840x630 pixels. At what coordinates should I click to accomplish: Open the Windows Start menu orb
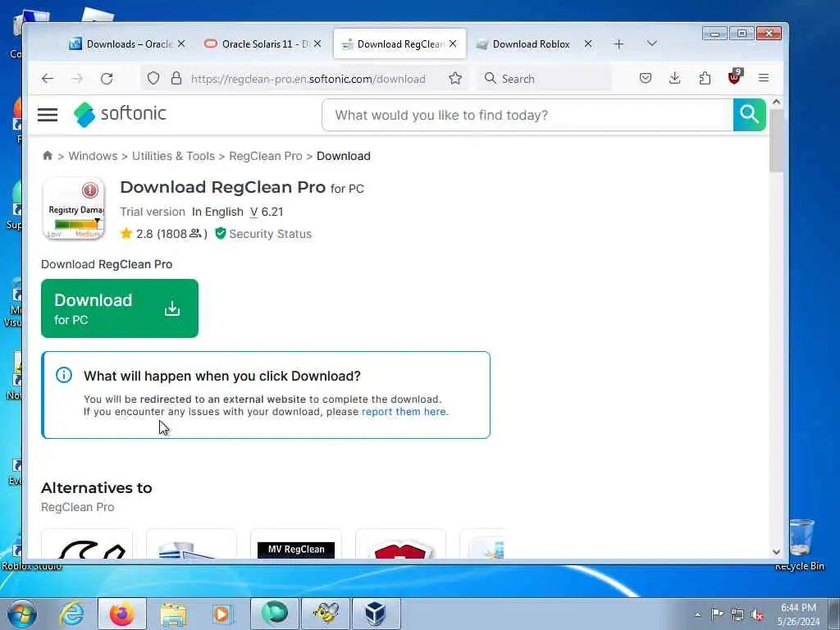(x=22, y=614)
